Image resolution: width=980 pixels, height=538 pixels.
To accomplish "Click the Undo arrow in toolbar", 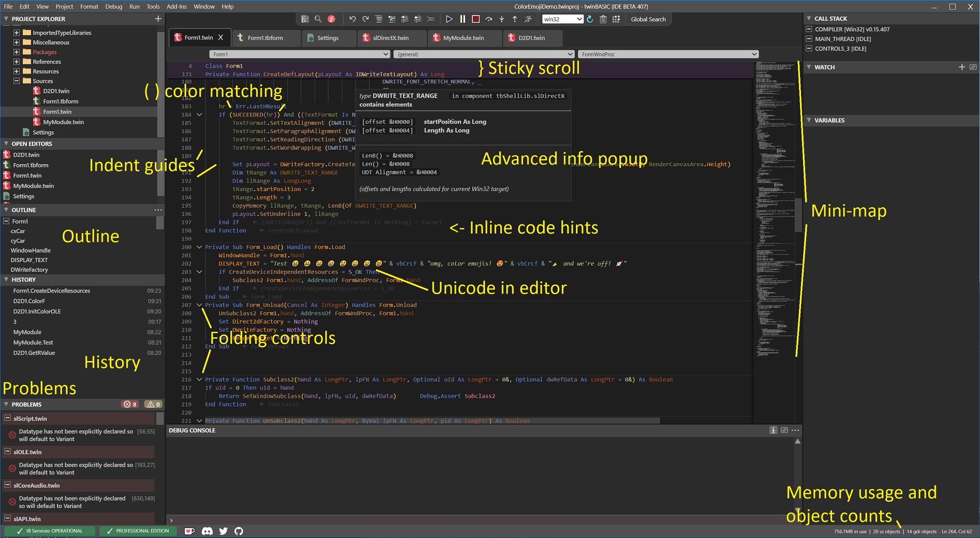I will click(x=352, y=19).
